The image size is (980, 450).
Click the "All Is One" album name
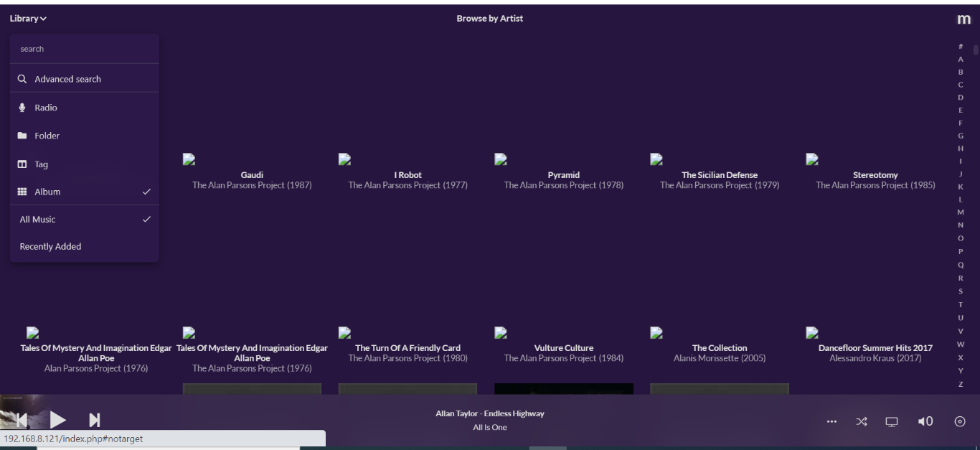point(490,428)
